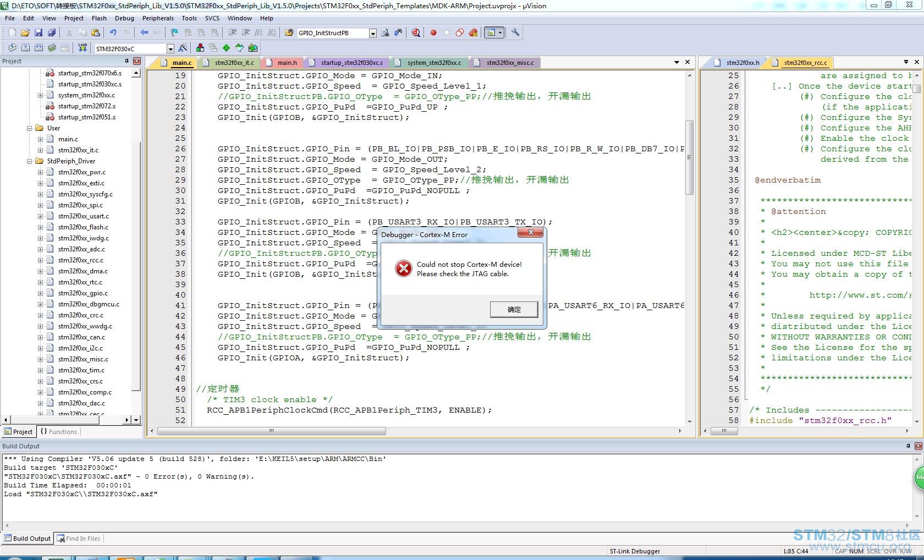
Task: Click the red error icon in dialog
Action: pos(404,268)
